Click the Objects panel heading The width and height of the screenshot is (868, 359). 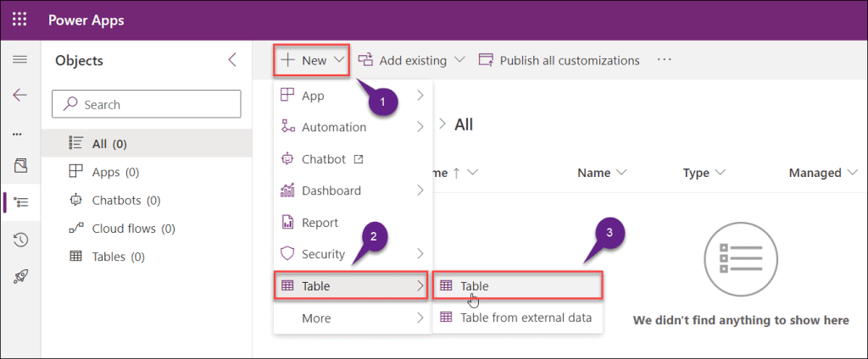tap(79, 60)
